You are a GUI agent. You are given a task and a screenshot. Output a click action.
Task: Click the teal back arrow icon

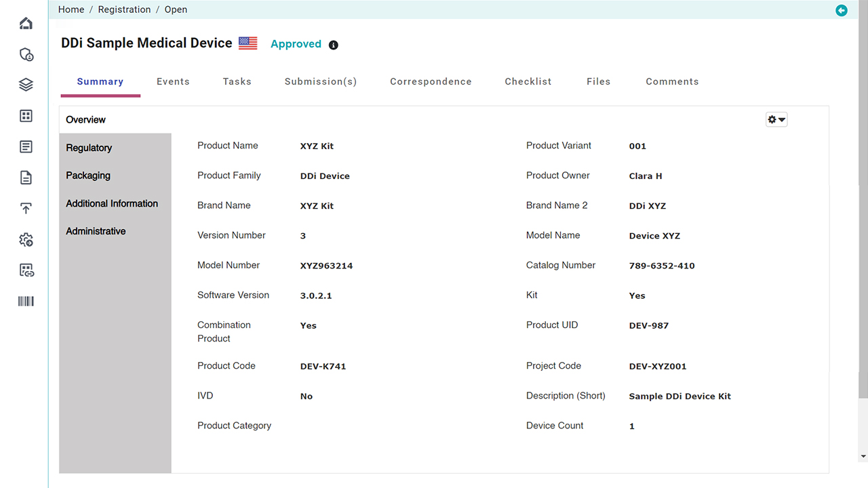tap(842, 10)
